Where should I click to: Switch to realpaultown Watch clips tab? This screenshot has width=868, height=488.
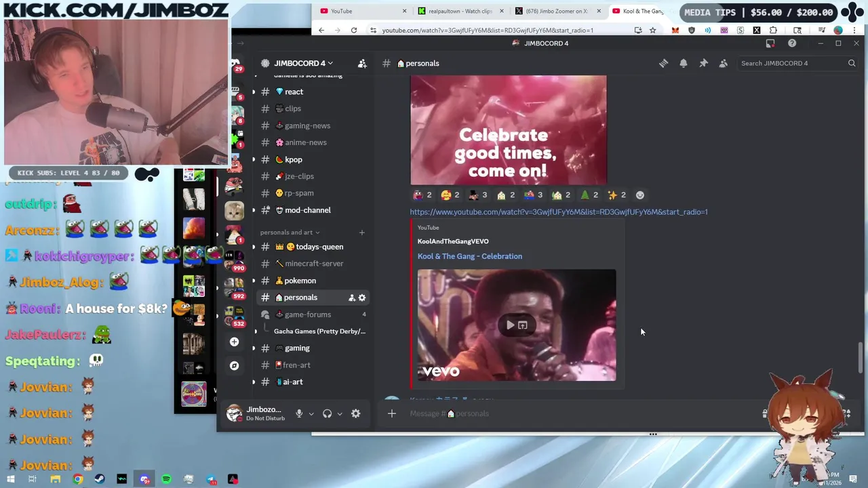[x=460, y=11]
